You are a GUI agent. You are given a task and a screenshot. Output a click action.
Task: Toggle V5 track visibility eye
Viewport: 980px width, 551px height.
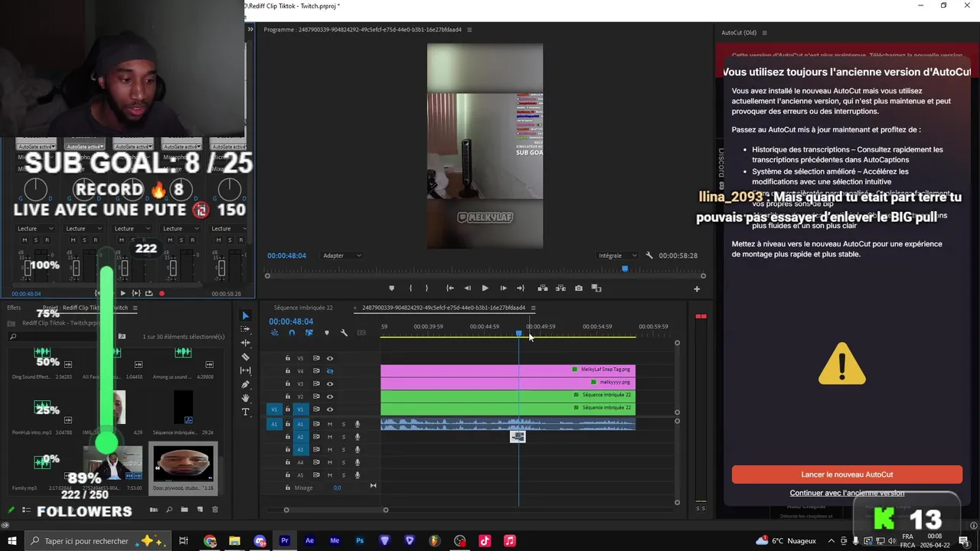[x=330, y=358]
